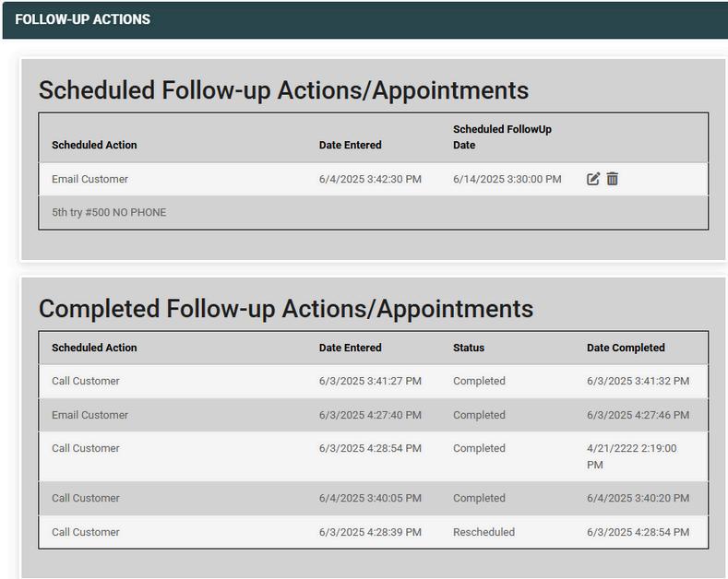The width and height of the screenshot is (728, 579).
Task: Select the Call Customer row entered 6/4/2025 3:40:05 PM
Action: click(86, 498)
